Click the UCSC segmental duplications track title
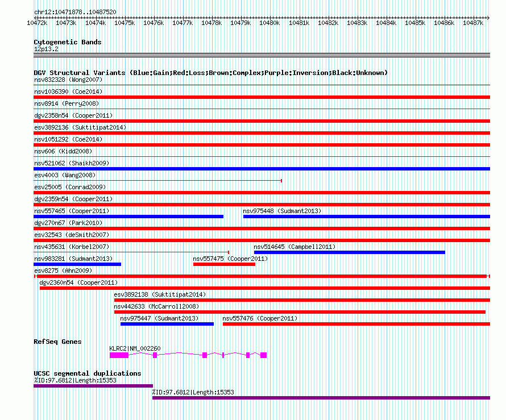 pyautogui.click(x=88, y=373)
